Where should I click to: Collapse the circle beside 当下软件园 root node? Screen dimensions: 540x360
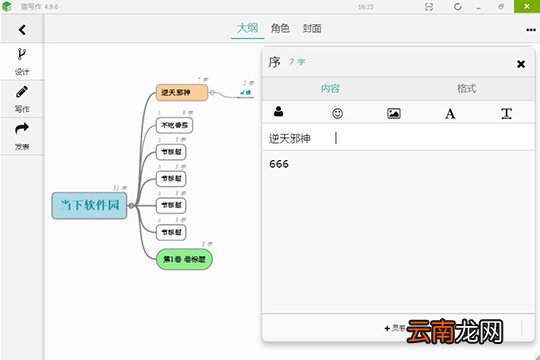131,206
